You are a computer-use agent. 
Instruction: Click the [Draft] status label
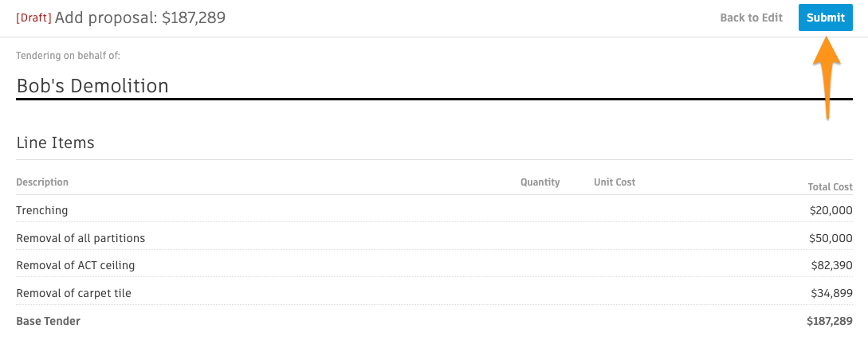(x=33, y=18)
